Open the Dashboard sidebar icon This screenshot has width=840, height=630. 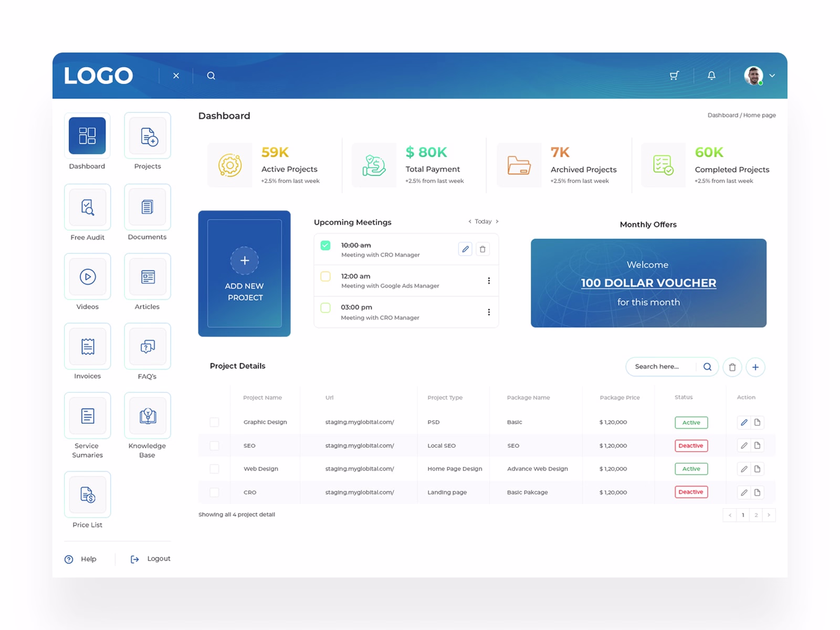[x=87, y=135]
